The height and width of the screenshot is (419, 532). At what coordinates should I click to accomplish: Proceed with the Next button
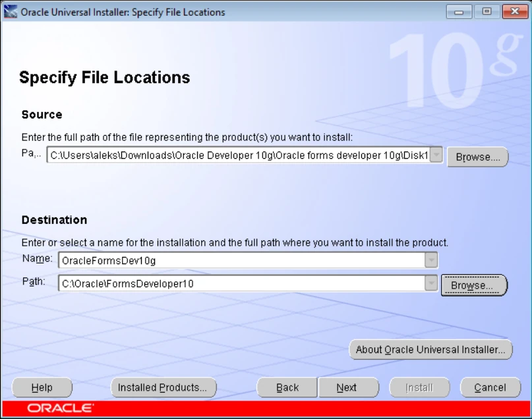point(348,387)
